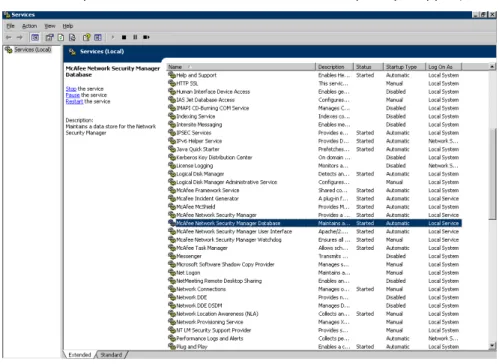Screen dimensions: 499x364
Task: Select the Microsoft Software Shadow Copy Provider row
Action: click(314, 264)
